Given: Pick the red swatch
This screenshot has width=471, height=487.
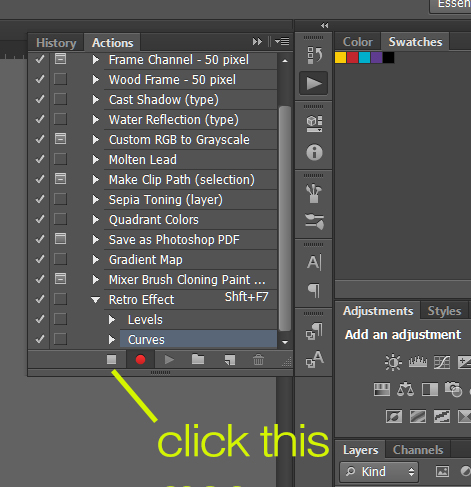Looking at the screenshot, I should click(352, 57).
